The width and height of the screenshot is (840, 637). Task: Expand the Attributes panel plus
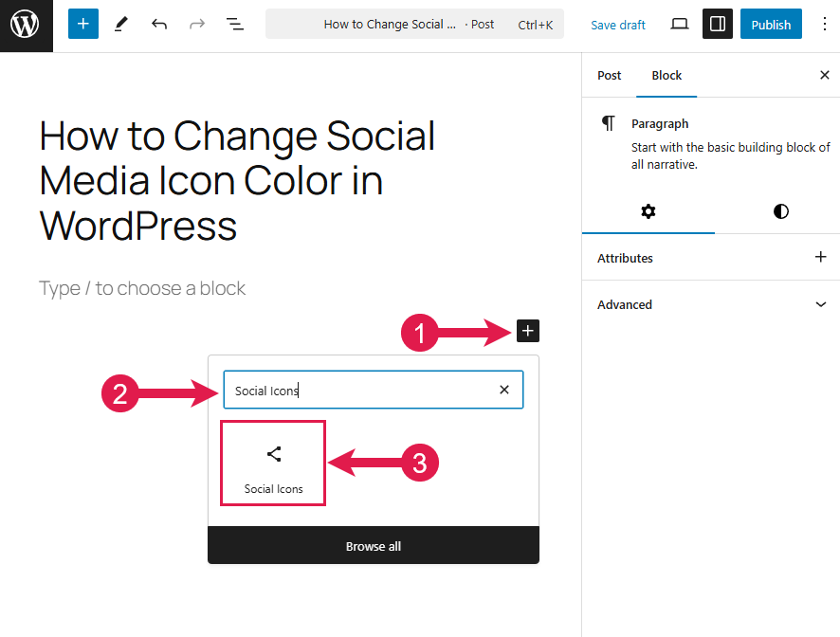(x=821, y=257)
